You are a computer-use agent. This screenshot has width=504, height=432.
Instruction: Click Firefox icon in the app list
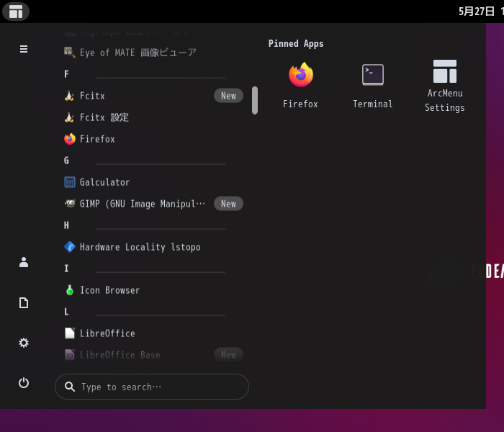tap(69, 139)
